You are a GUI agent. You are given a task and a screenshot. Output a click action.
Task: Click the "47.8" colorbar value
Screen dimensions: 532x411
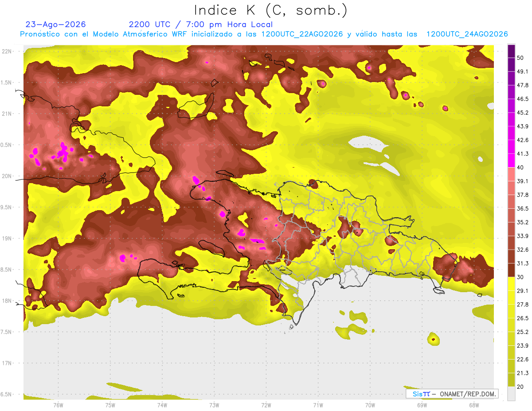click(522, 85)
